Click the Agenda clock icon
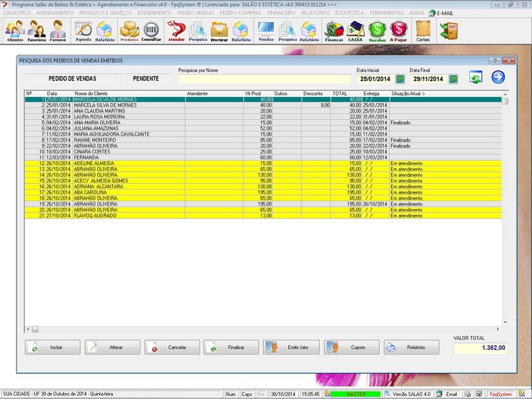Viewport: 532px width, 399px height. (83, 29)
